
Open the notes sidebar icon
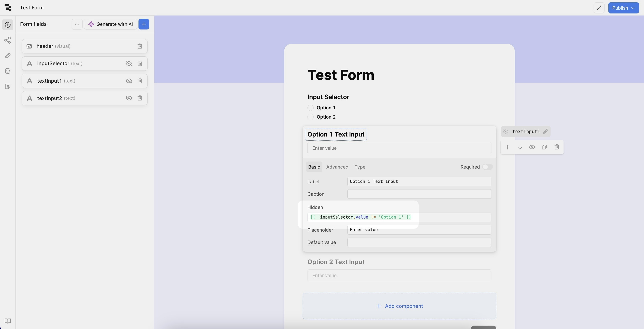pos(8,86)
